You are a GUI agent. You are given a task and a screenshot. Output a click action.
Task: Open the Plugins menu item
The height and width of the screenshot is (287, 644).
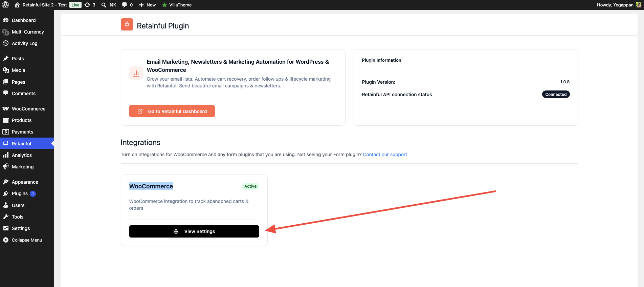[x=27, y=193]
